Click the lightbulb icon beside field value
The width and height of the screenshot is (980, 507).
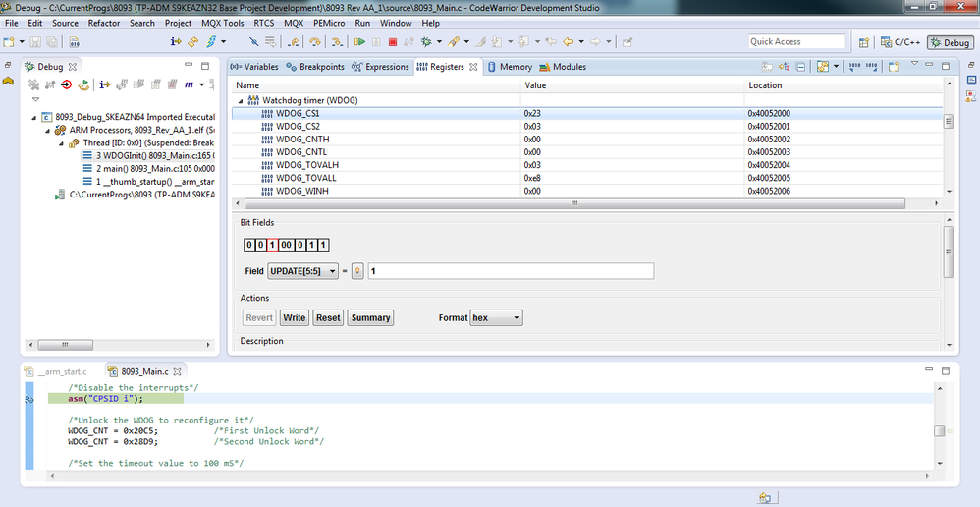point(357,271)
